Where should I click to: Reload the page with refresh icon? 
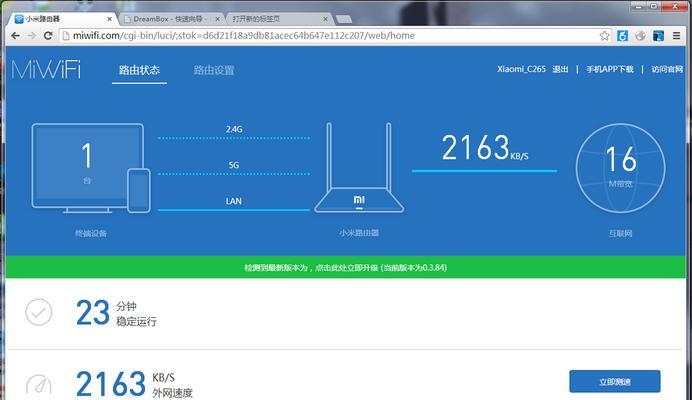(48, 36)
